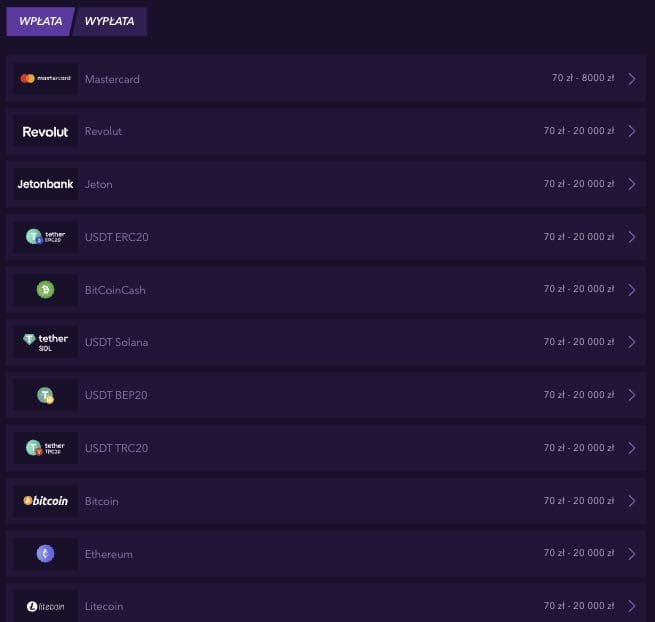Expand the Mastercard row chevron

tap(632, 79)
